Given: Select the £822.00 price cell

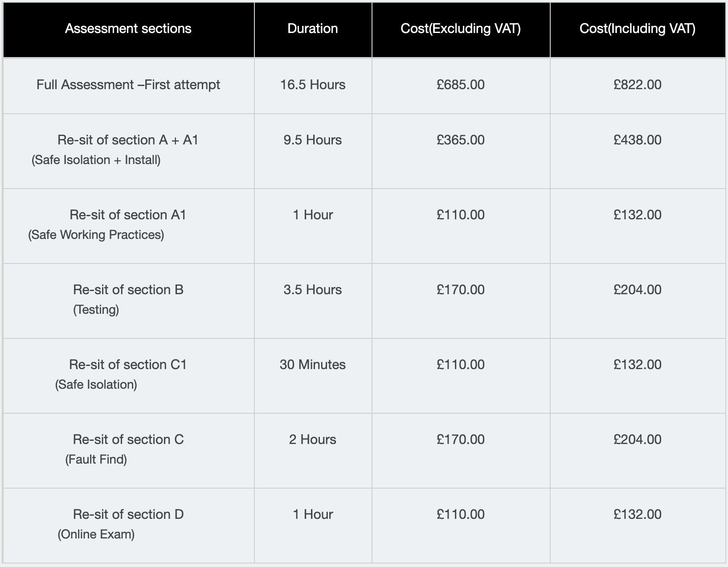Looking at the screenshot, I should pos(638,85).
